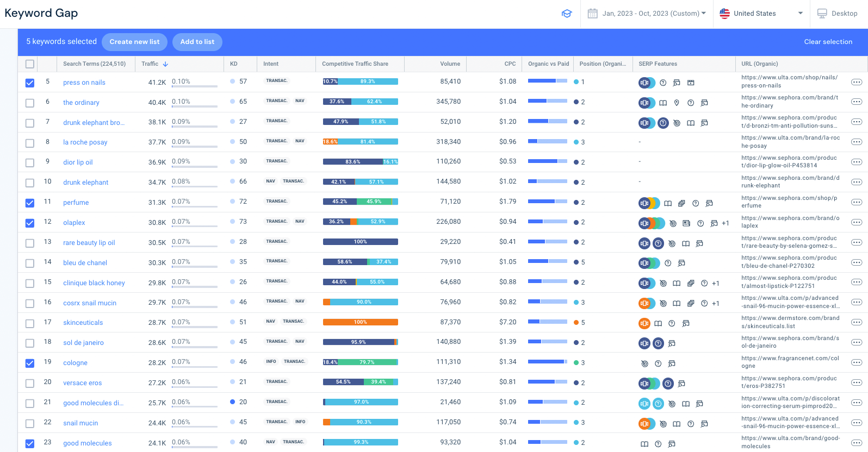Open more options for cologne row
This screenshot has height=452, width=868.
tap(856, 362)
